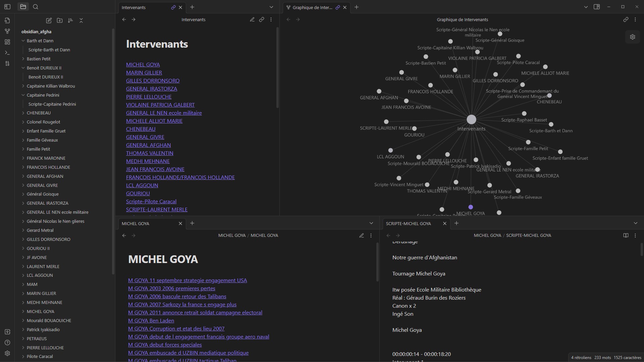
Task: Expand the MICHEL GOYA folder in tree
Action: click(23, 311)
